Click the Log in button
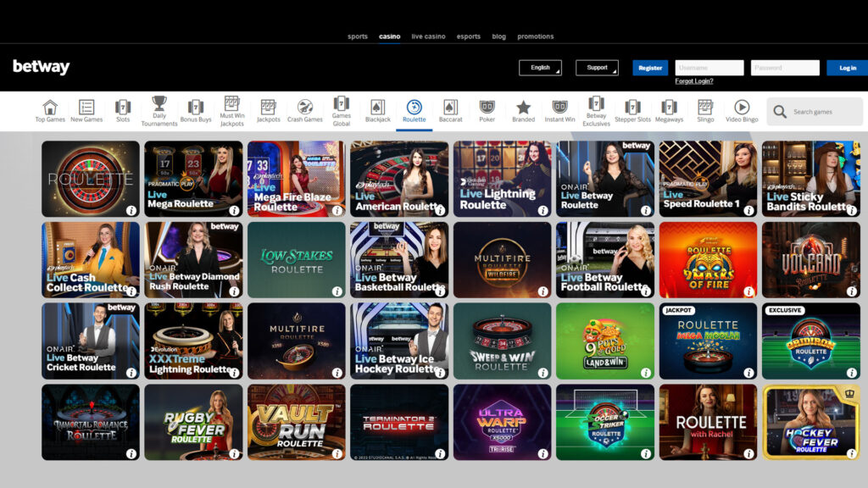868x488 pixels. 848,68
